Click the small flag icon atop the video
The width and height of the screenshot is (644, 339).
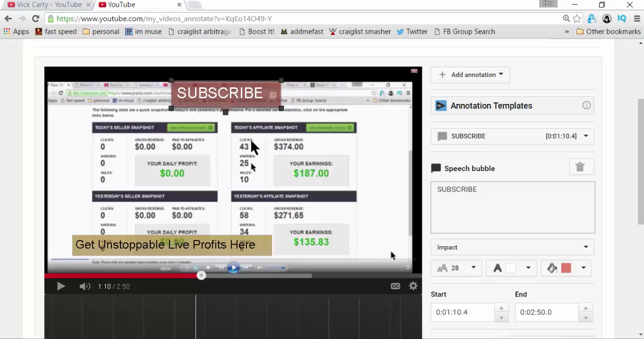click(415, 71)
